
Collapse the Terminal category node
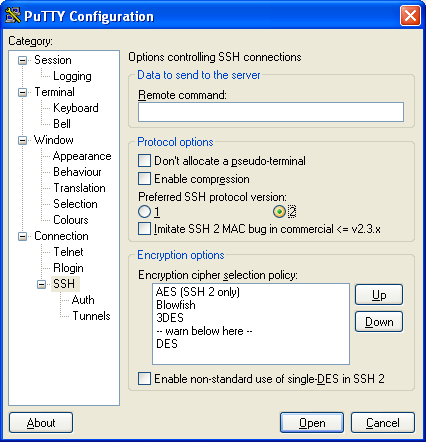click(x=22, y=92)
